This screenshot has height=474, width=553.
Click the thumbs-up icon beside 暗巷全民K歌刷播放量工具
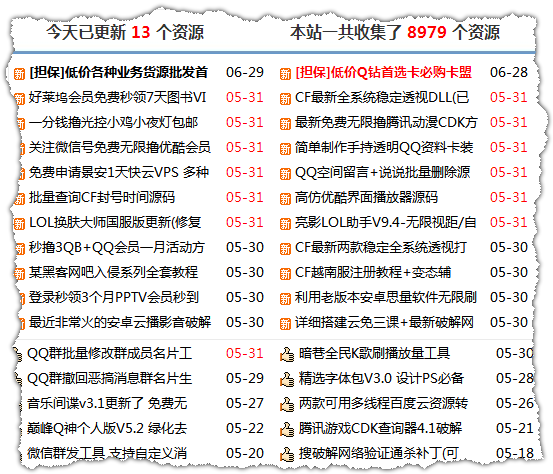[x=287, y=354]
